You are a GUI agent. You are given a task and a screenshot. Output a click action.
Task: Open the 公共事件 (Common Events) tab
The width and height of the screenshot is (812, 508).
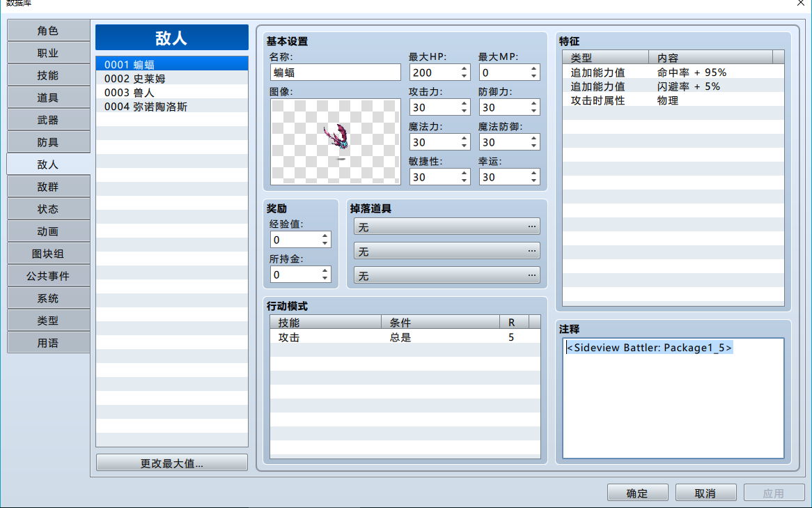(48, 276)
